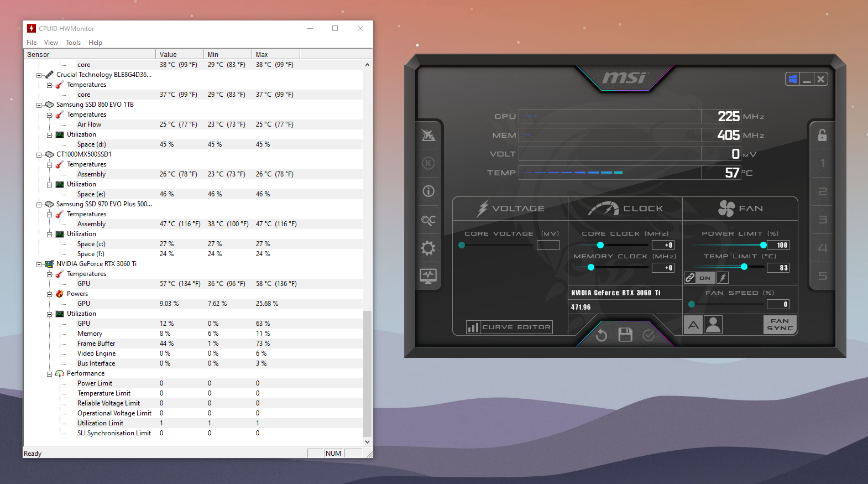Screen dimensions: 868x484
Task: Collapse the Samsung SSD 860 EVO 1TB node
Action: pyautogui.click(x=39, y=105)
